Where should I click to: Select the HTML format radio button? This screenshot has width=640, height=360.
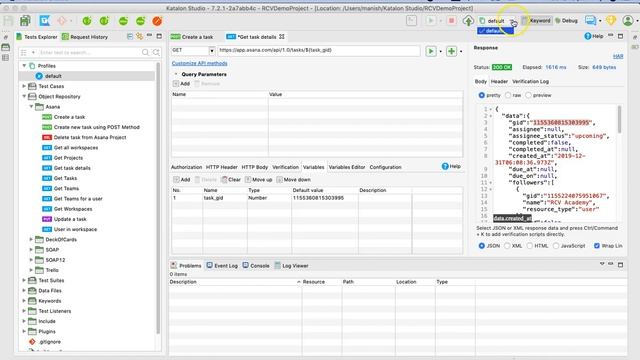529,246
